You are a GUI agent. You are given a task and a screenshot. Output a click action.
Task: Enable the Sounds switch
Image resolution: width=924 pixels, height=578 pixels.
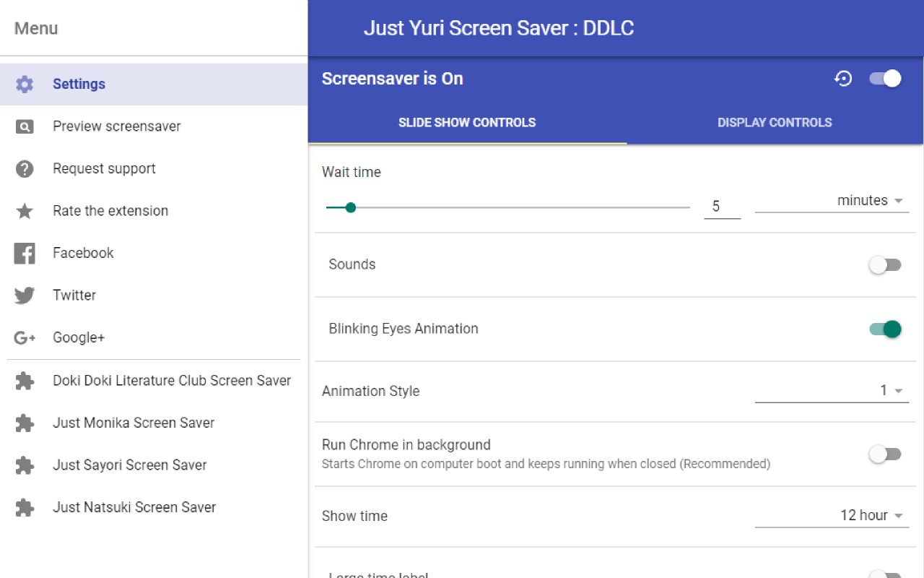pos(886,265)
